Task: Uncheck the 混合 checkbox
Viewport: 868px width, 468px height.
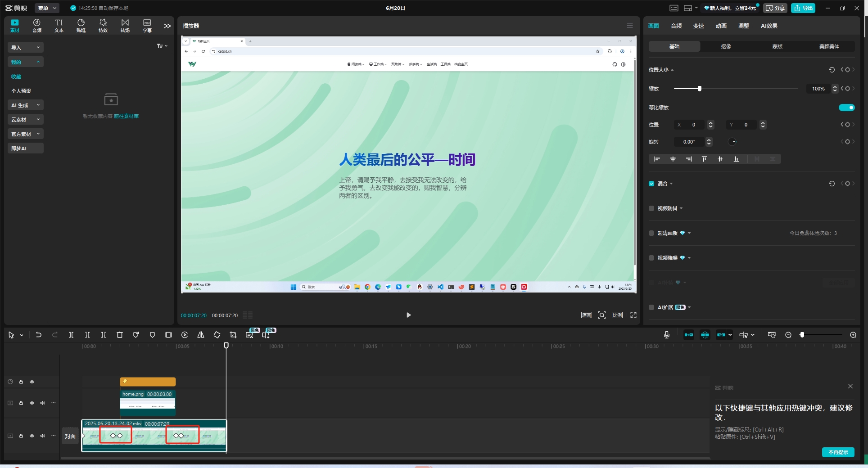Action: (x=651, y=184)
